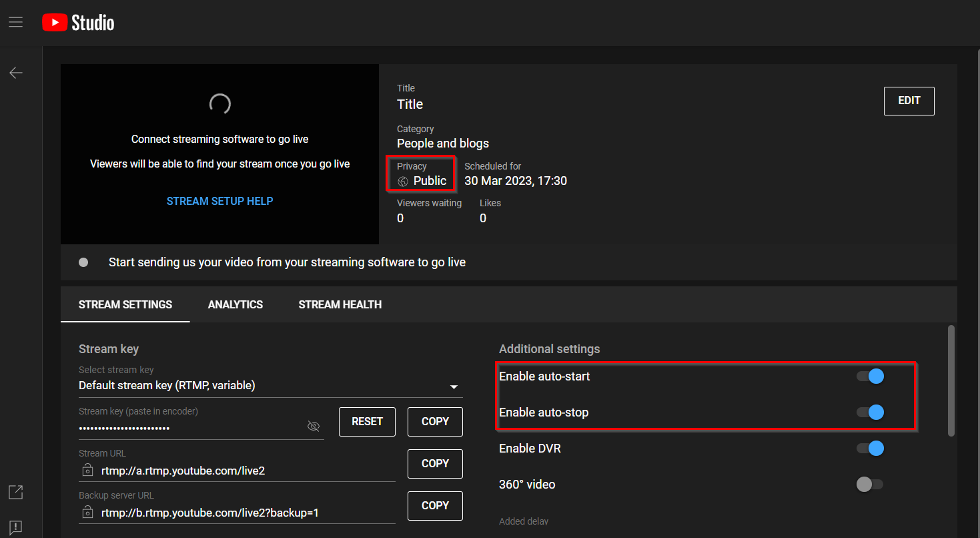Image resolution: width=980 pixels, height=538 pixels.
Task: Open the STREAM SETUP HELP link
Action: [x=219, y=200]
